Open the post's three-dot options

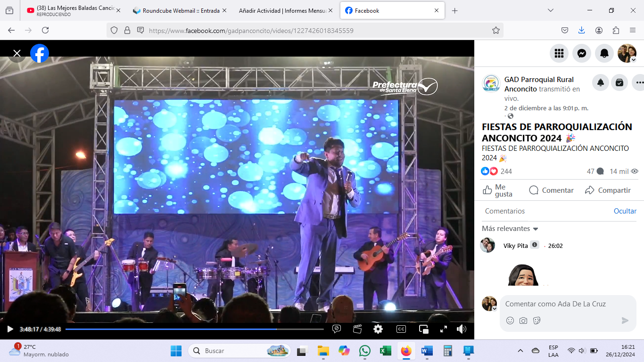(x=639, y=82)
